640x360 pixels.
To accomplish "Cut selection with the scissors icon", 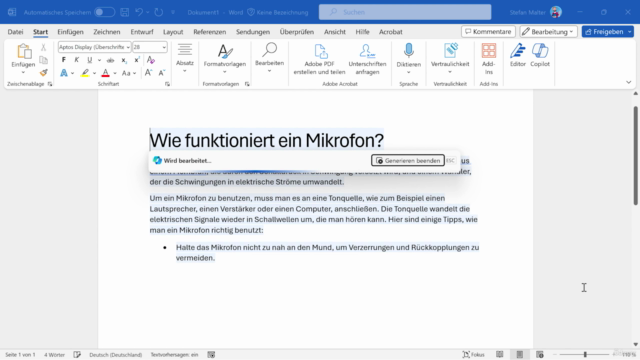I will tap(43, 47).
